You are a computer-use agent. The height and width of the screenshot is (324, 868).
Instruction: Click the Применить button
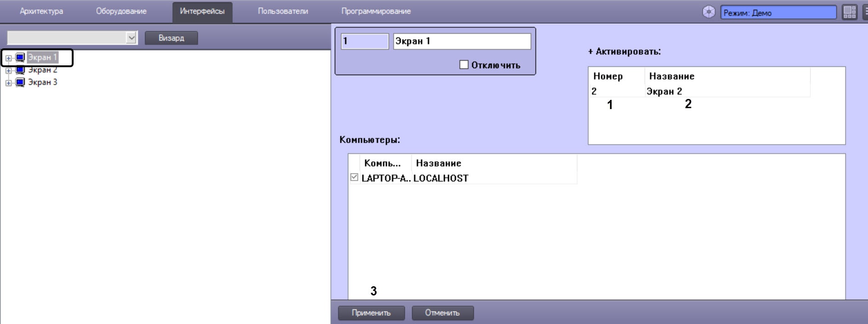(371, 312)
